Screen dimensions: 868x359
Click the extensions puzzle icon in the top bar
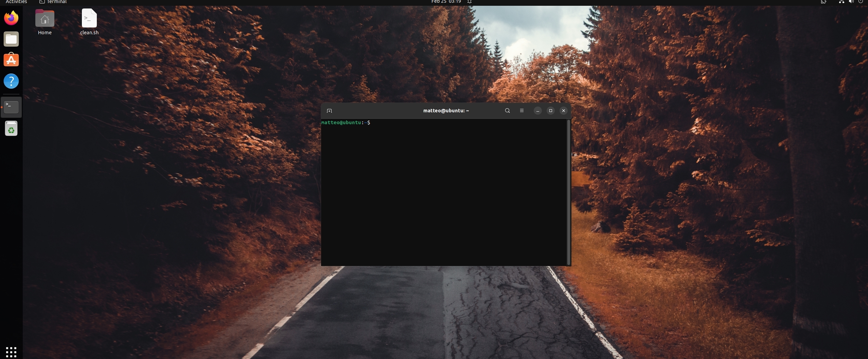(823, 2)
